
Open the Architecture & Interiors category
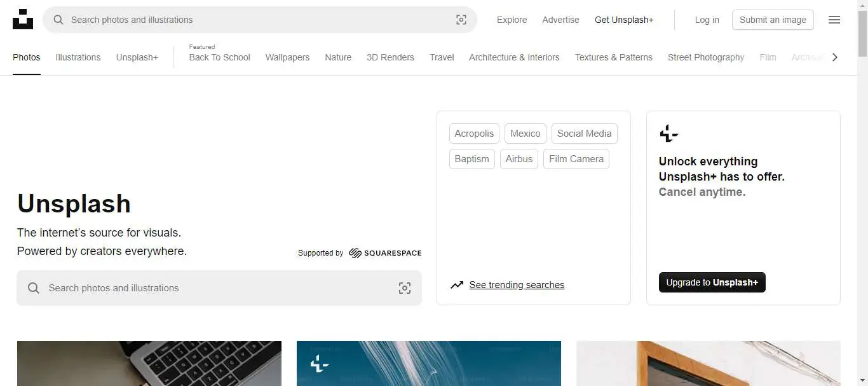(514, 57)
